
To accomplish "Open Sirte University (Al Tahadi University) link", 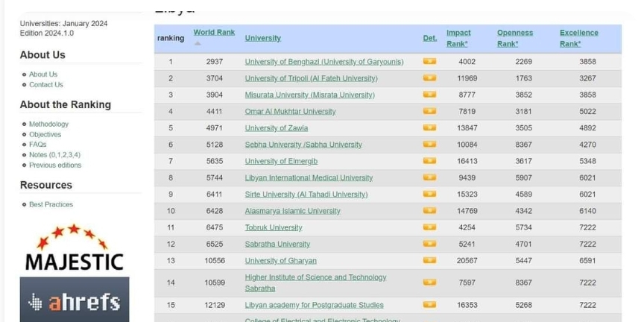I will click(306, 195).
